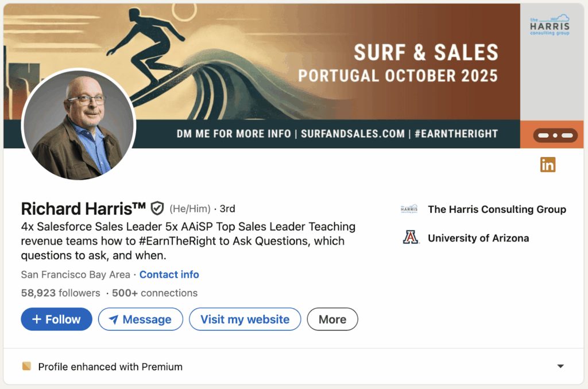Click the gold Premium icon
588x389 pixels.
(26, 366)
